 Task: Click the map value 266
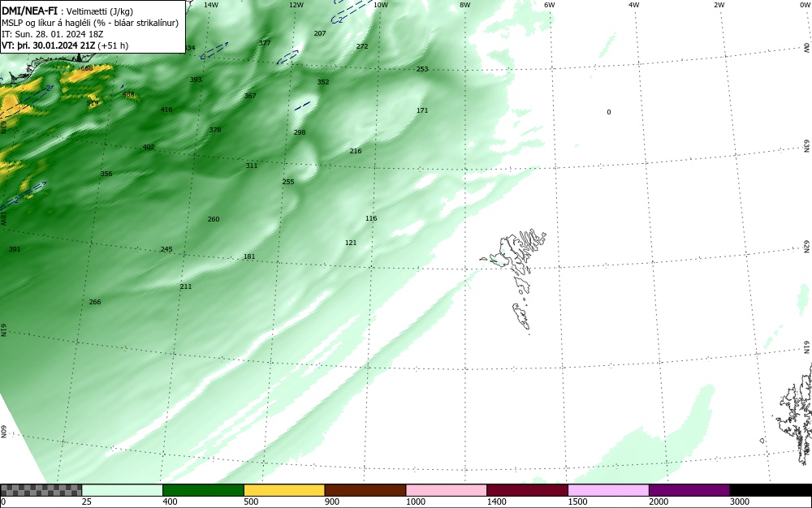(x=95, y=302)
